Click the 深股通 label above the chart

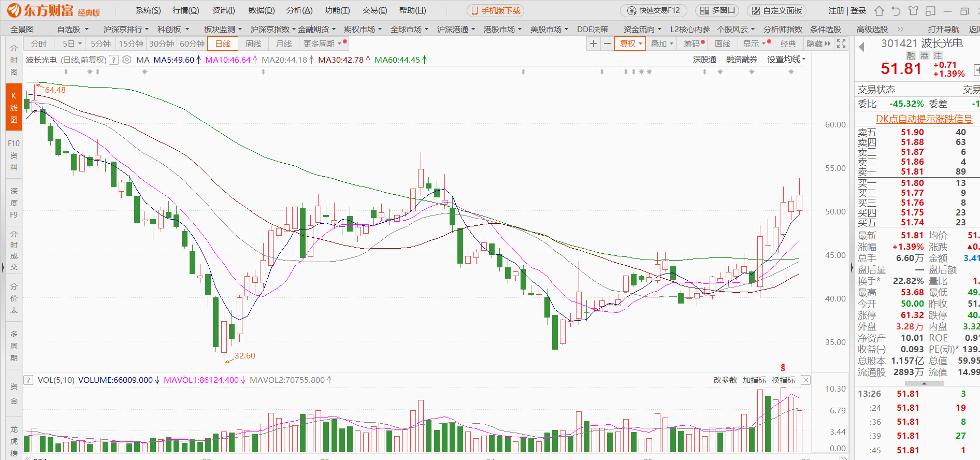coord(704,60)
